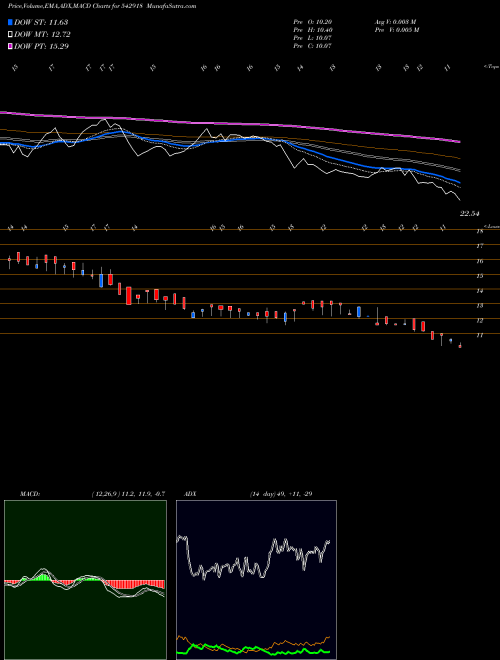The height and width of the screenshot is (660, 500).
Task: Open the dark blue ADX indicator chart panel
Action: pyautogui.click(x=256, y=580)
